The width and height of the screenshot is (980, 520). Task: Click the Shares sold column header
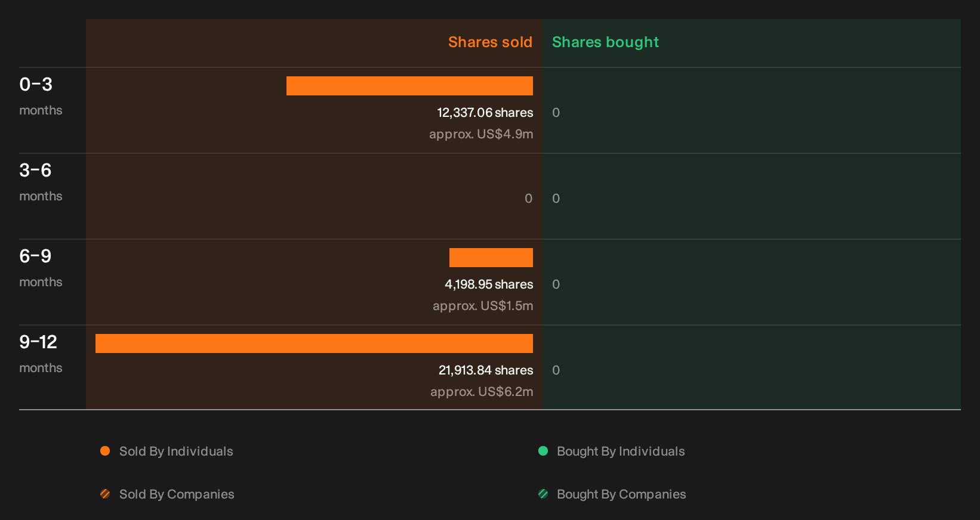pos(490,42)
